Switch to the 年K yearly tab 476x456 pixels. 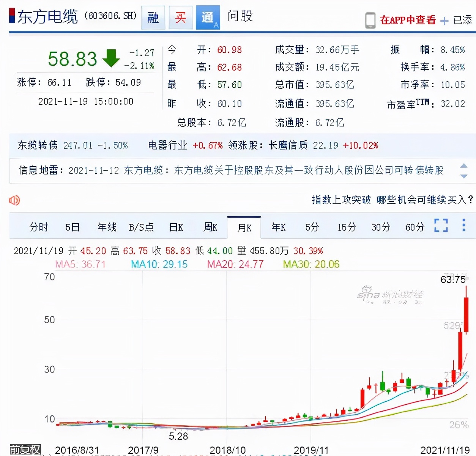click(278, 227)
